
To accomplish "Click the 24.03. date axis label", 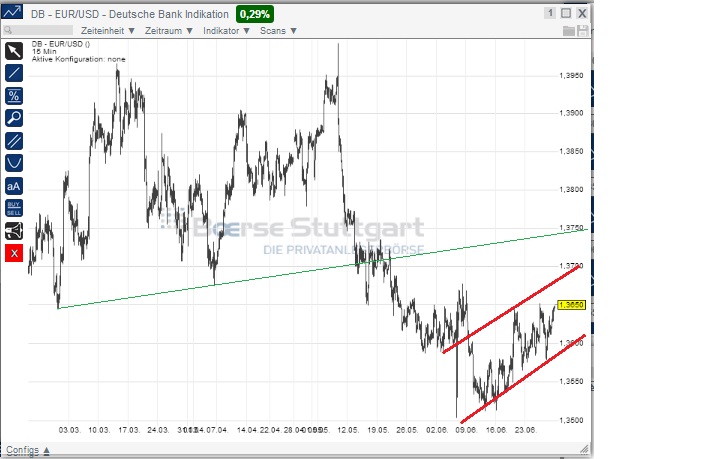I will point(158,430).
